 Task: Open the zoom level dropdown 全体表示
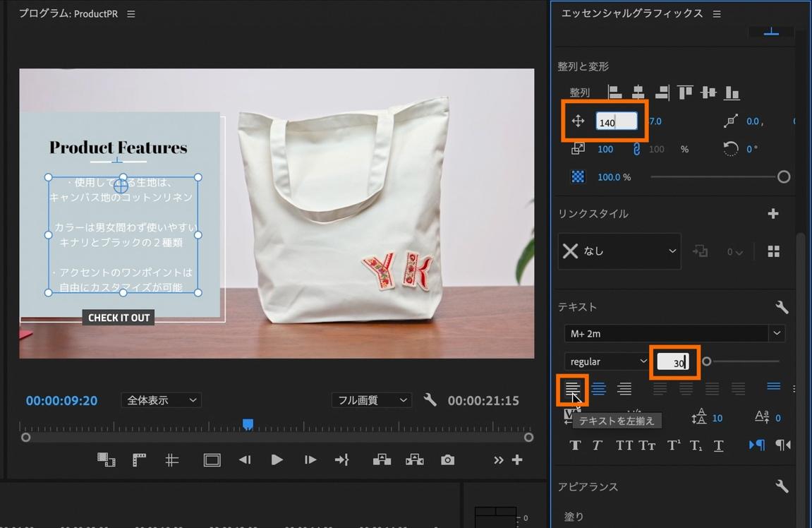161,400
